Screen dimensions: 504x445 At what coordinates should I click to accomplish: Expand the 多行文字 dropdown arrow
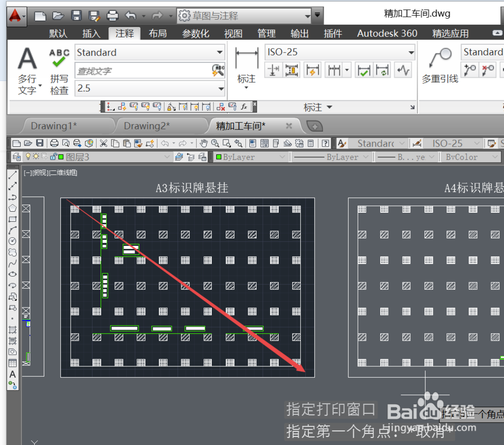point(40,86)
